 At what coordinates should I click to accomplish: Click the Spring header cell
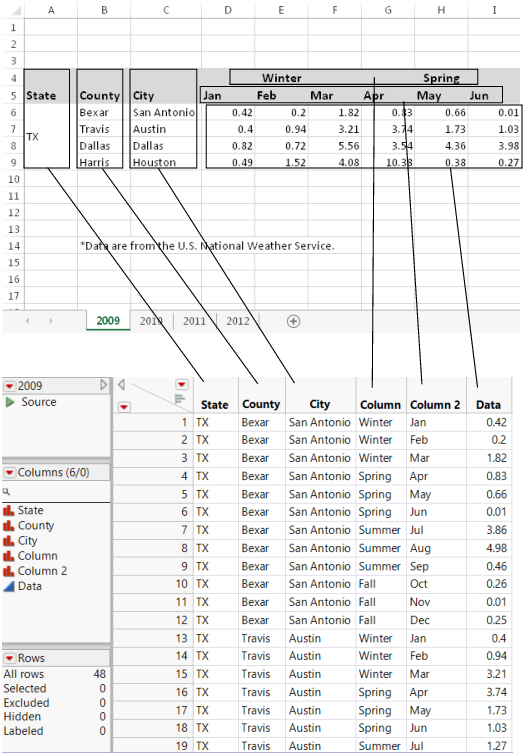(441, 78)
